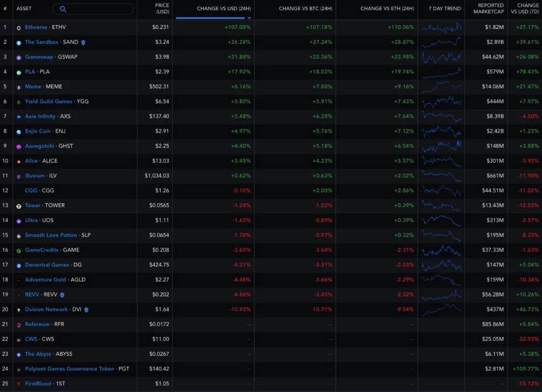Click Tower's $0.0565 price
The height and width of the screenshot is (392, 542).
point(159,205)
